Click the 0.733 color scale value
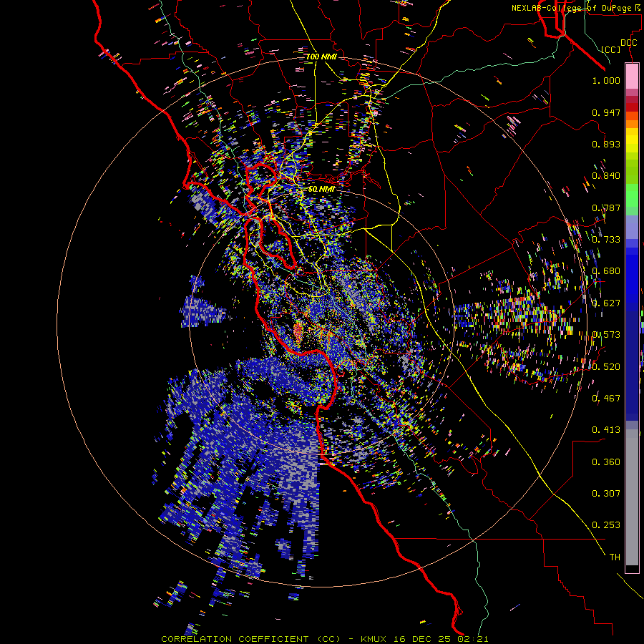Image resolution: width=644 pixels, height=644 pixels. tap(606, 240)
